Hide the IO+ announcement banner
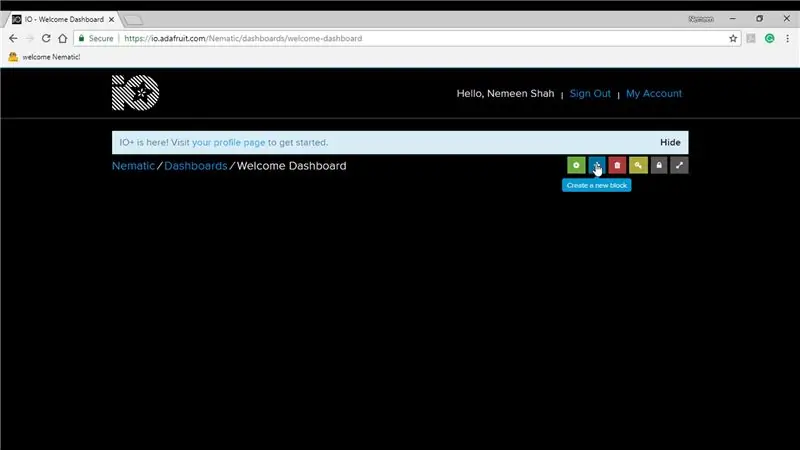This screenshot has height=450, width=800. coord(670,142)
